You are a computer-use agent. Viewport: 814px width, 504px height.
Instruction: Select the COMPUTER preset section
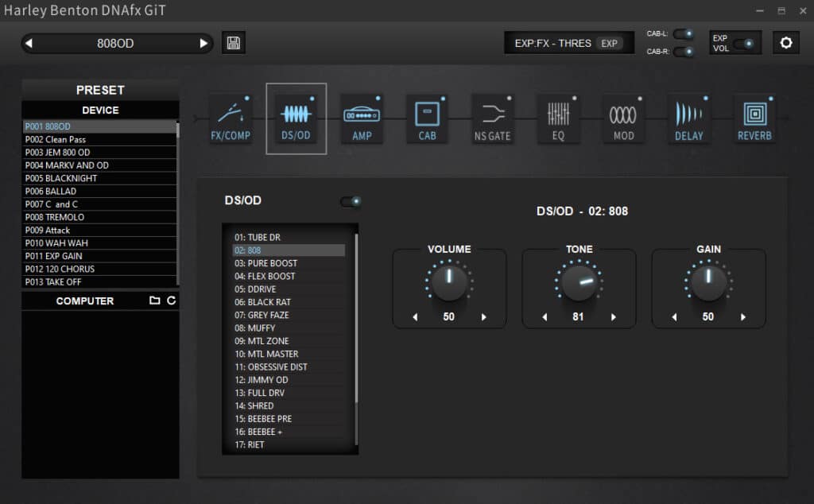(x=84, y=301)
